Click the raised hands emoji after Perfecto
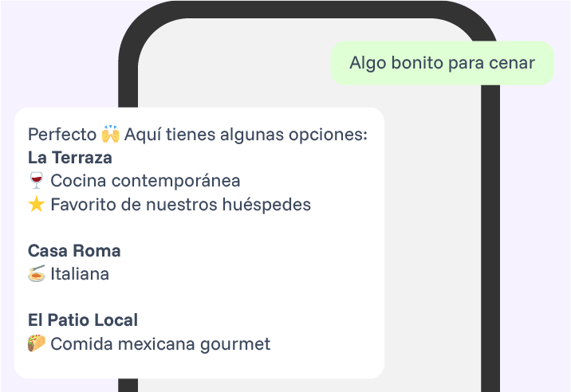The width and height of the screenshot is (571, 392). [110, 134]
